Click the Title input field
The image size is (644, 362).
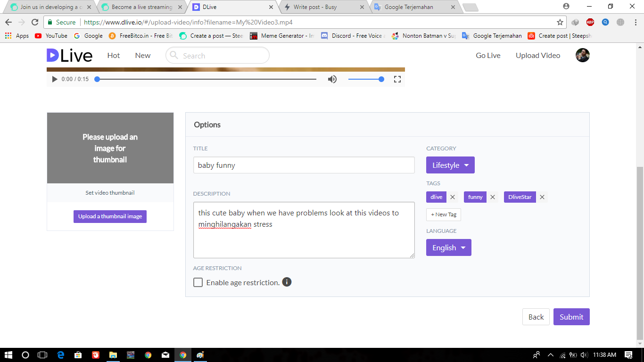tap(304, 165)
